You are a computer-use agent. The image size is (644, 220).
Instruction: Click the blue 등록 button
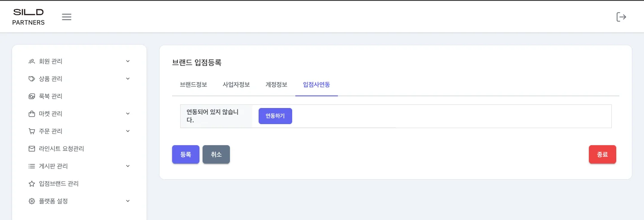click(186, 155)
